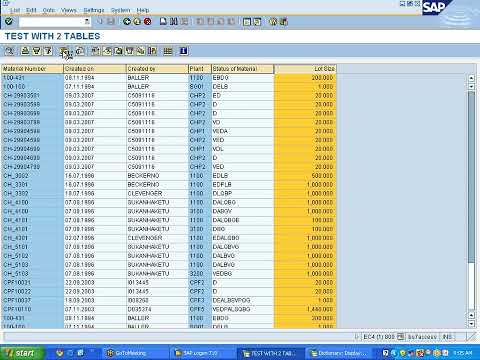Click the Generate Shortcut icon
This screenshot has height=360, width=480.
(x=257, y=22)
